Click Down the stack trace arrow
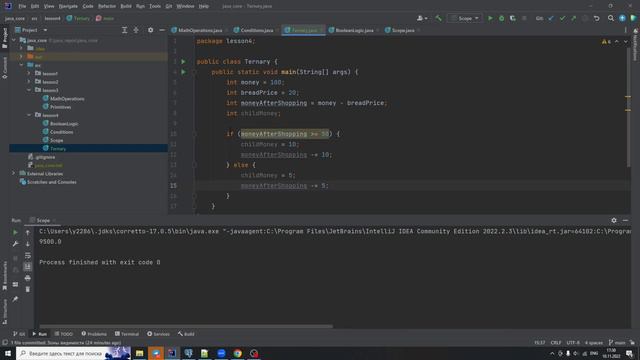The width and height of the screenshot is (640, 360). 28,244
